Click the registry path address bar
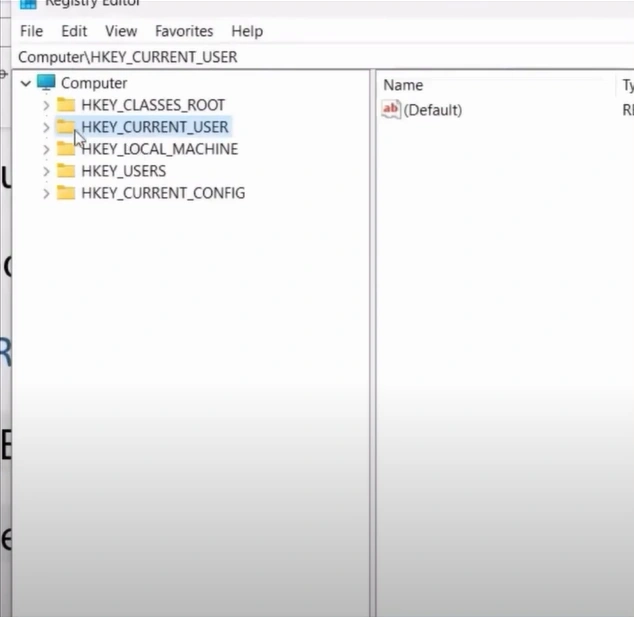 click(x=323, y=57)
